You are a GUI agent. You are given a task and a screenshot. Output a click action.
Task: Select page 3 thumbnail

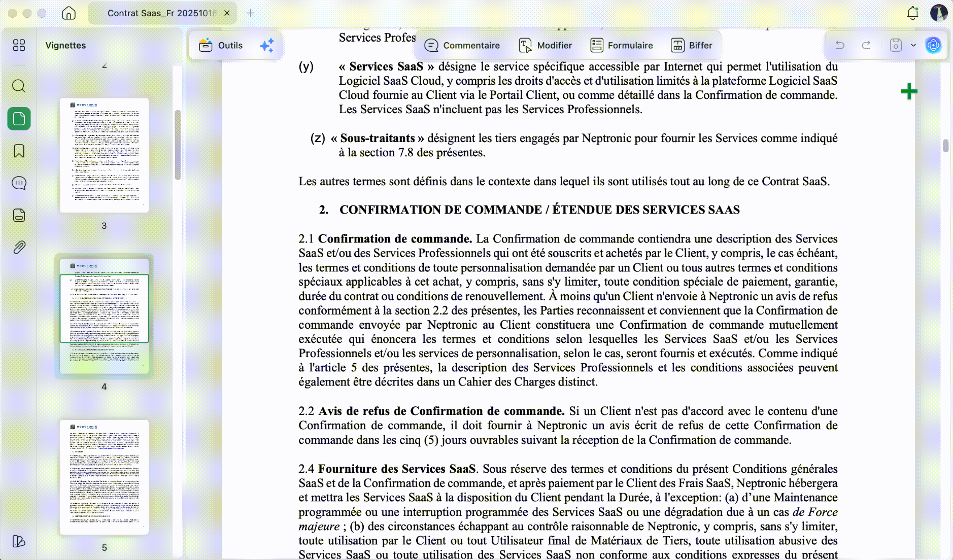pos(104,155)
